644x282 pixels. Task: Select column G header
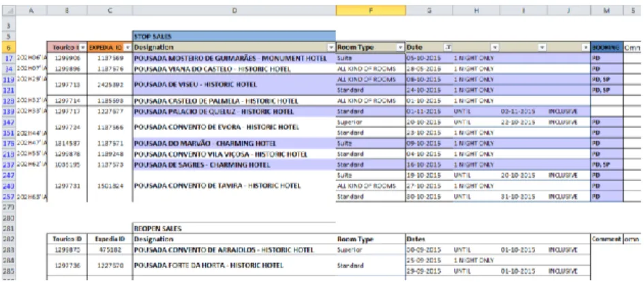(x=429, y=11)
